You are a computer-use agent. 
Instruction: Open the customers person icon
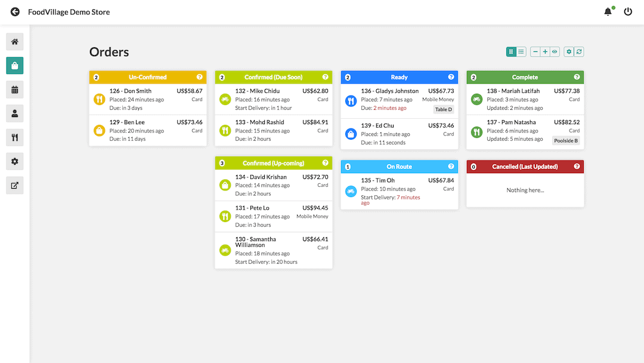click(14, 113)
